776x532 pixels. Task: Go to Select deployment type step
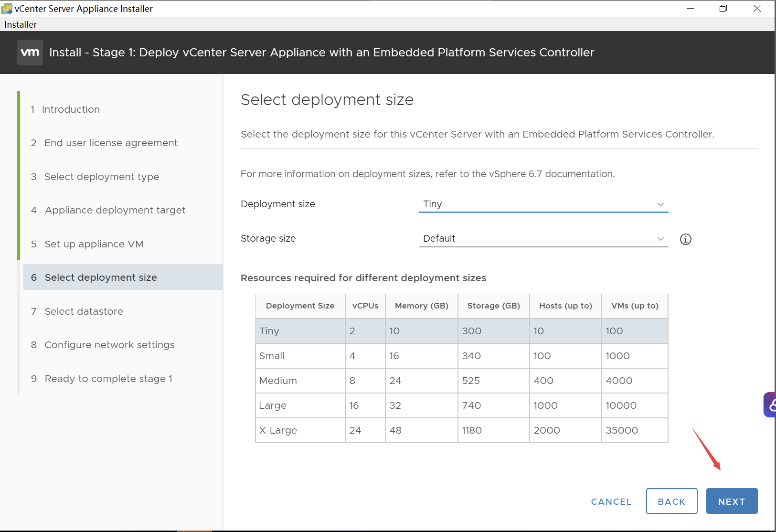95,177
